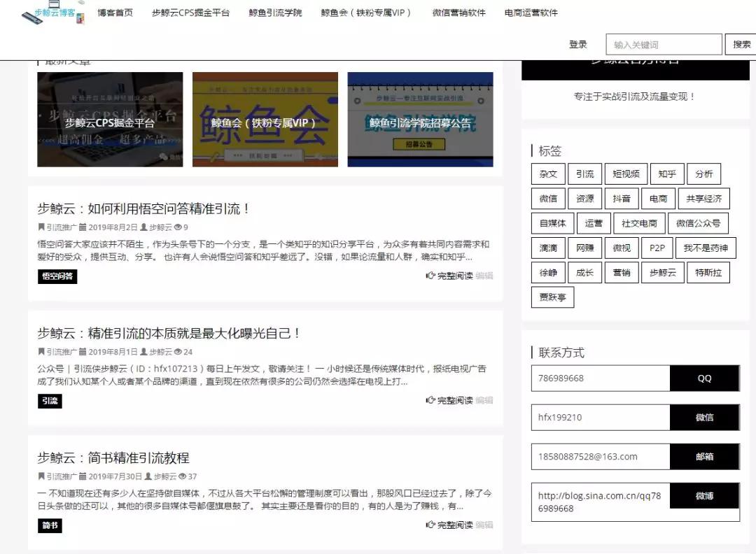This screenshot has width=756, height=554.
Task: Open 鲸鱼会（铁粉专属VIP）in navigation
Action: (366, 13)
